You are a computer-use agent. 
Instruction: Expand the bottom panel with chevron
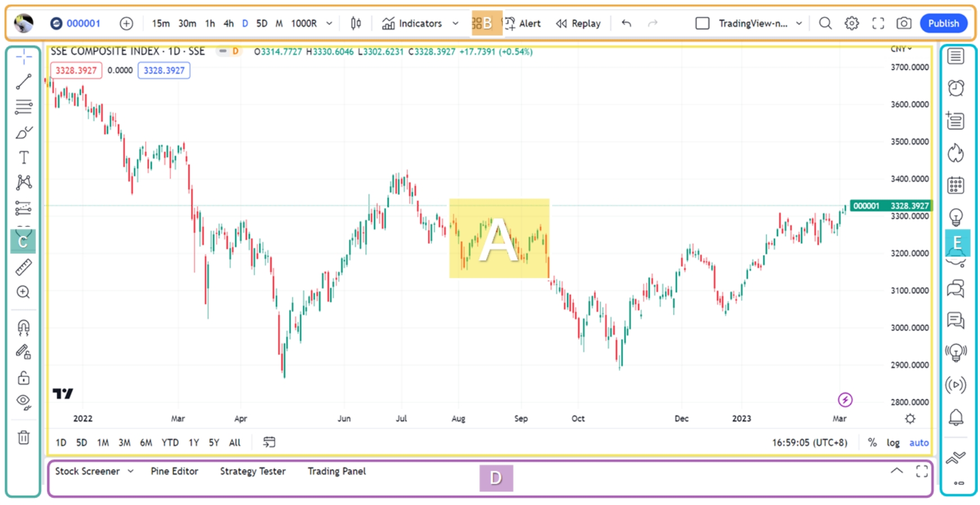pos(897,471)
